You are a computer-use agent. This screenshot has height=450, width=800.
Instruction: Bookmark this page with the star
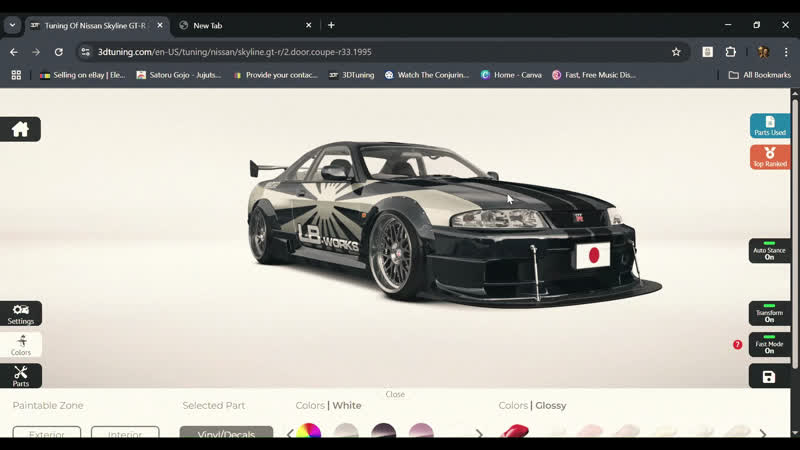click(x=676, y=52)
